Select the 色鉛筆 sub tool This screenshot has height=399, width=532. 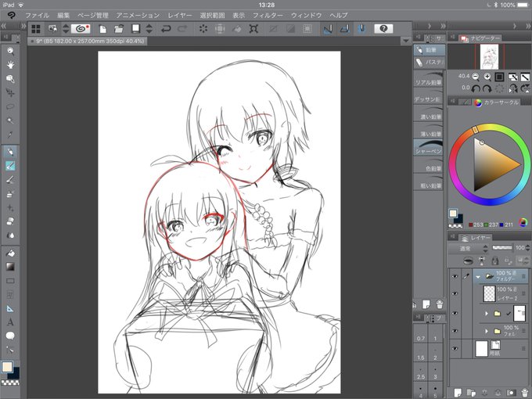[428, 165]
